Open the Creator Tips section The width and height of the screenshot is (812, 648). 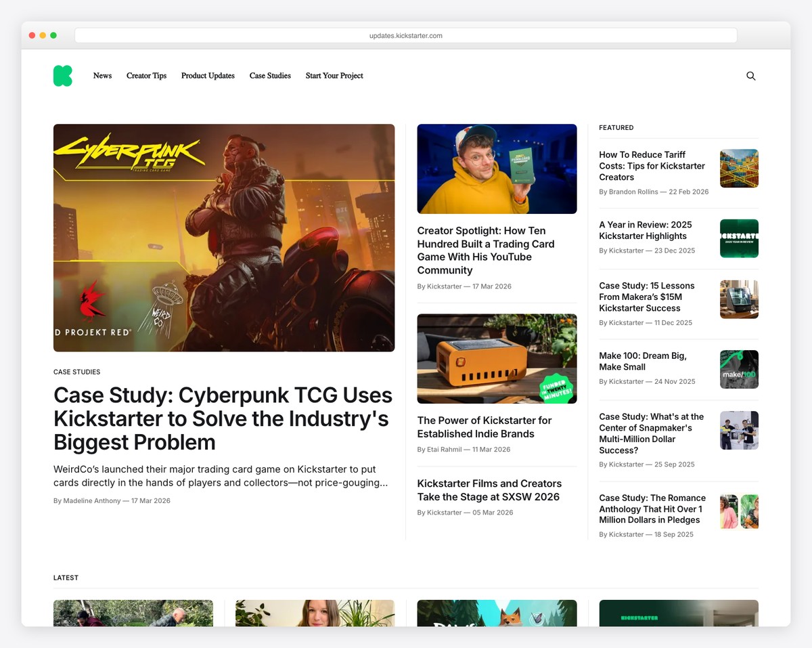(146, 76)
